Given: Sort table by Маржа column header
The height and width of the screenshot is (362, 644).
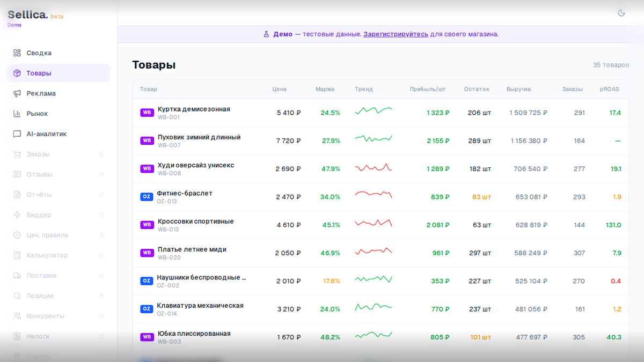Looking at the screenshot, I should 325,89.
